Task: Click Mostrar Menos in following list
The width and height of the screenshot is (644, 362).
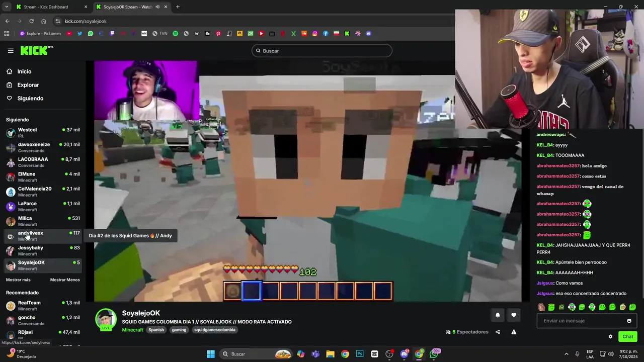Action: (x=65, y=280)
